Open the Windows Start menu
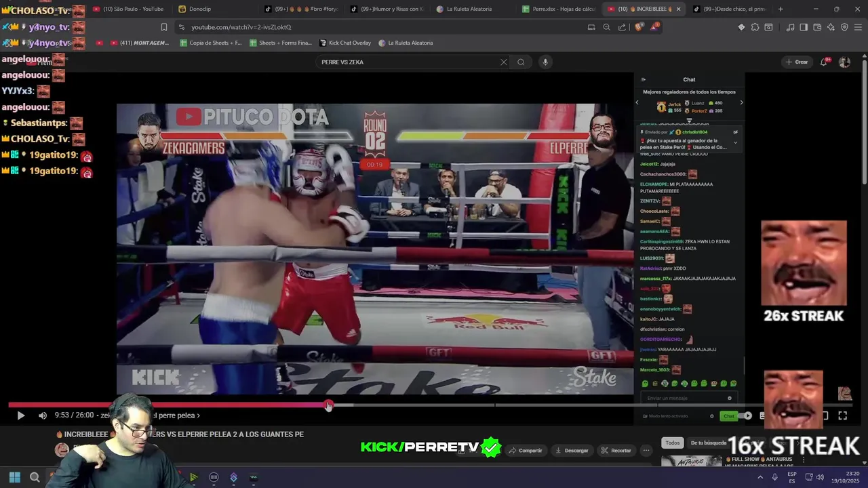This screenshot has height=488, width=868. tap(14, 477)
